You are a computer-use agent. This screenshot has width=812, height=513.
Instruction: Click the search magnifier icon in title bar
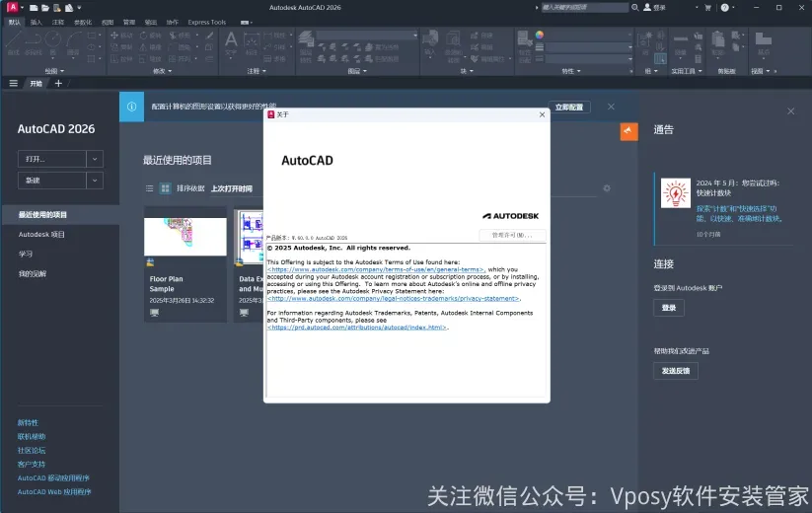[x=634, y=7]
